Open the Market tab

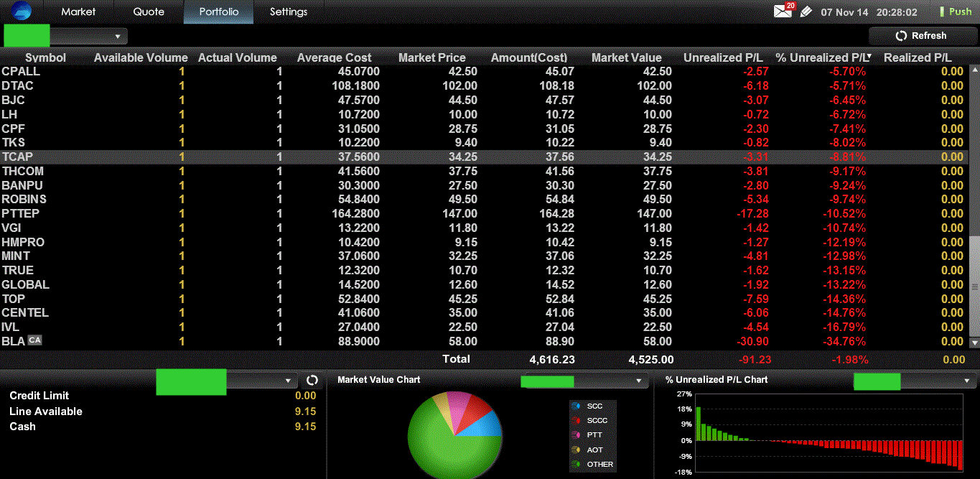pos(78,11)
